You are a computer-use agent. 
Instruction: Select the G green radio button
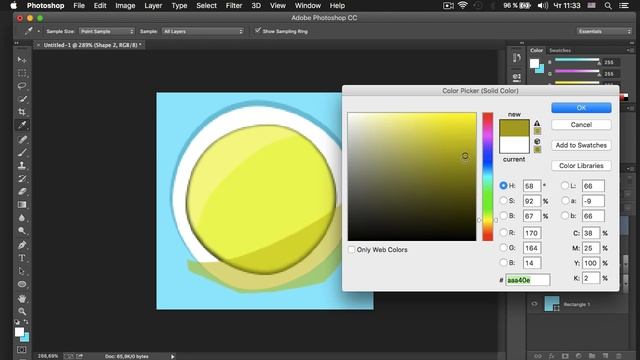click(x=503, y=247)
